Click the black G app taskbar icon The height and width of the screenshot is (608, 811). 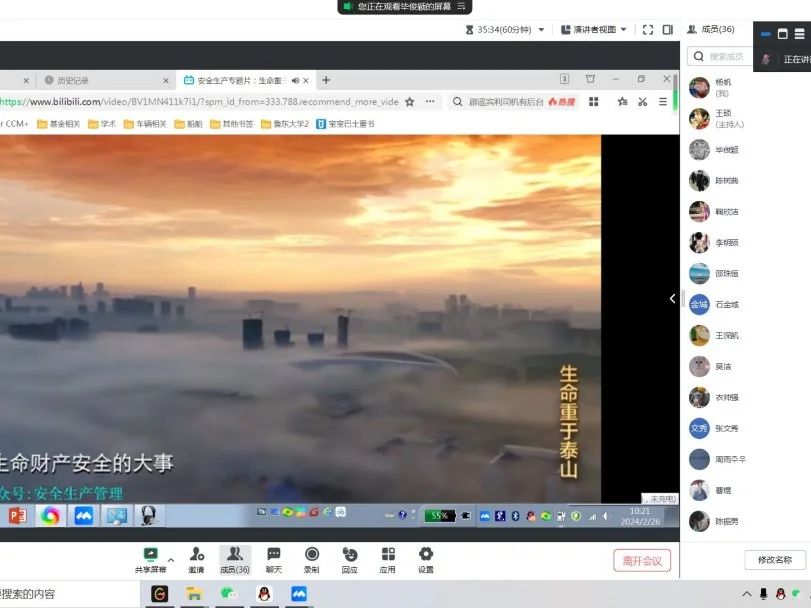pos(159,594)
